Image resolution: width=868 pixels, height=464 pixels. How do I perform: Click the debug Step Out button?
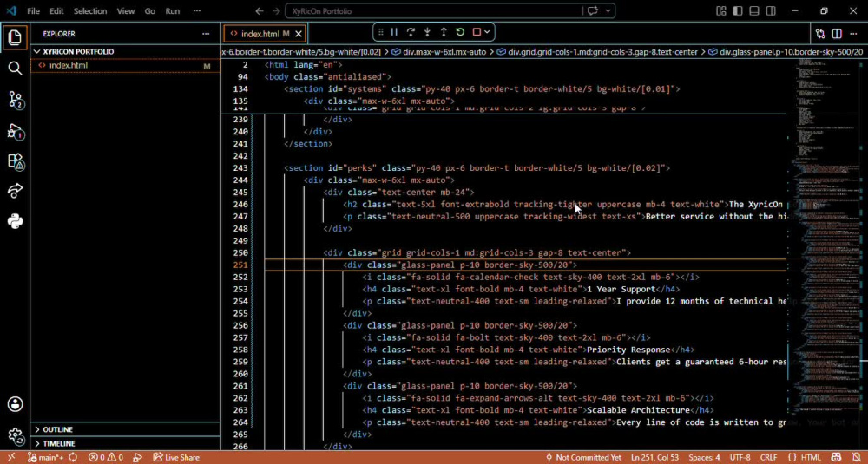pyautogui.click(x=444, y=32)
